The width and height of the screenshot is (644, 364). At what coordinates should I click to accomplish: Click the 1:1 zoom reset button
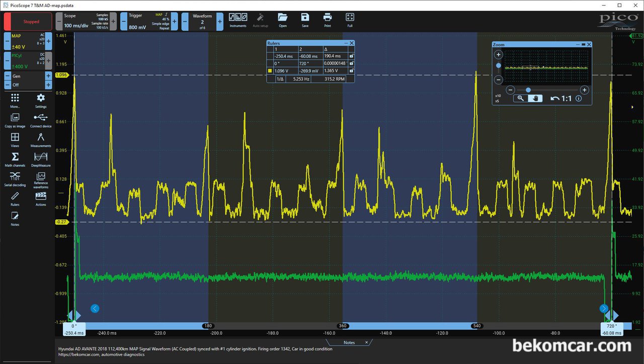coord(567,98)
